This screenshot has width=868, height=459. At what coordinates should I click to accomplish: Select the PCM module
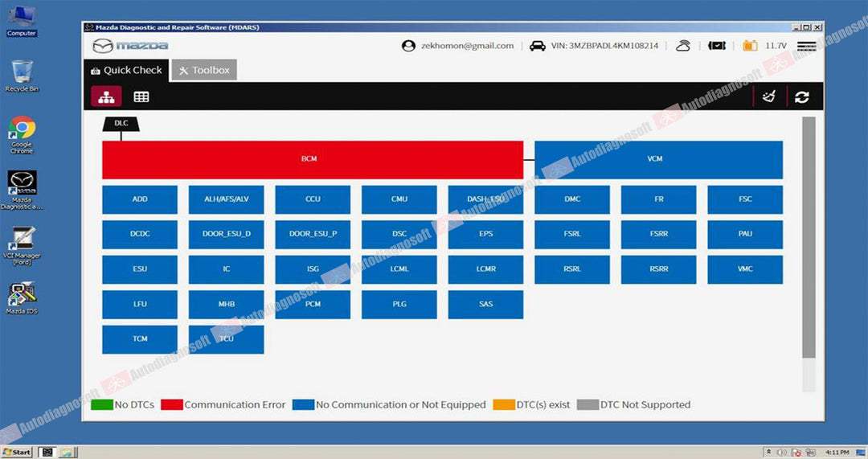tap(313, 305)
